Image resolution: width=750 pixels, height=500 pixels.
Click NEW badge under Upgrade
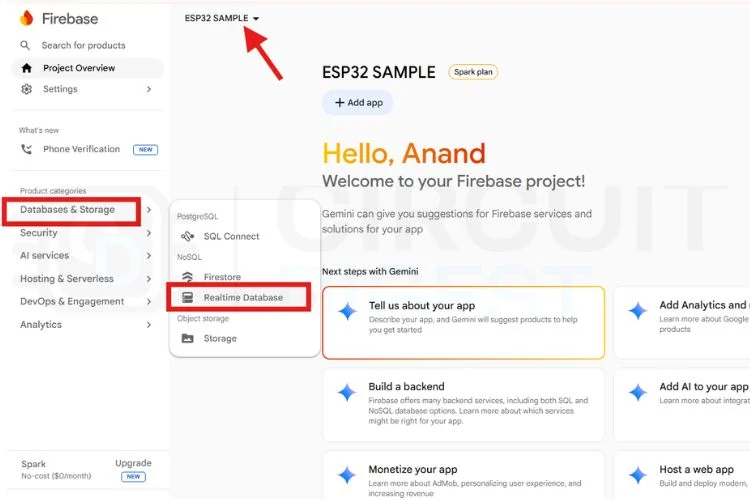pos(133,477)
